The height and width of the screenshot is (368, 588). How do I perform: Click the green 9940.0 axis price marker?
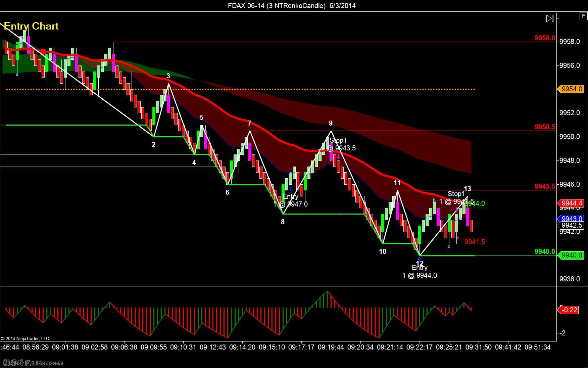coord(571,255)
